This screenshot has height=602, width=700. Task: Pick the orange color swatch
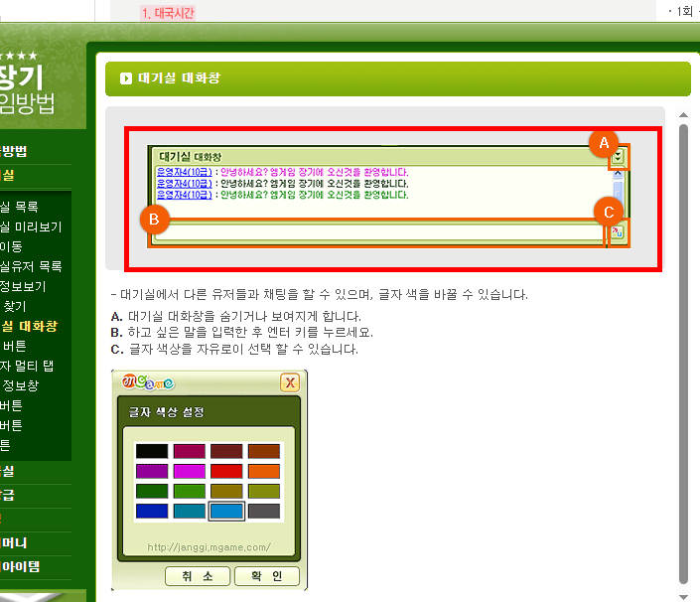264,471
